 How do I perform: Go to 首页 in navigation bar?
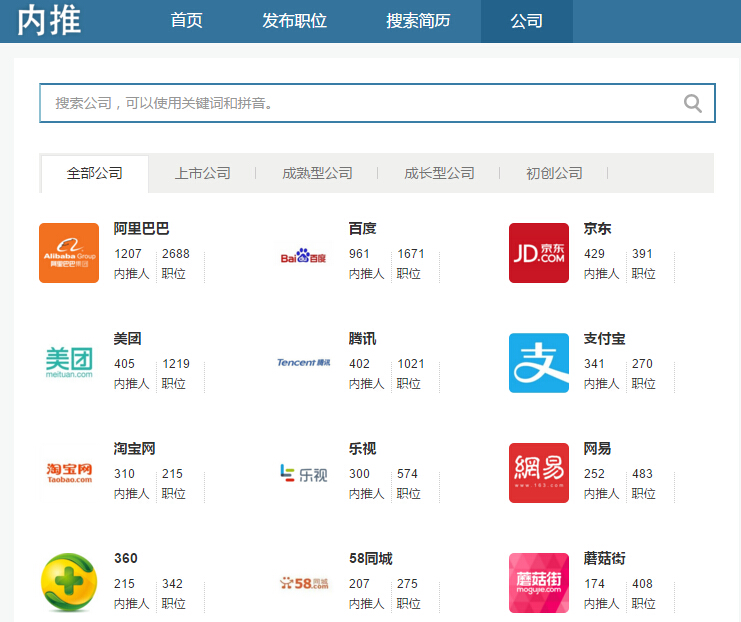pos(187,21)
